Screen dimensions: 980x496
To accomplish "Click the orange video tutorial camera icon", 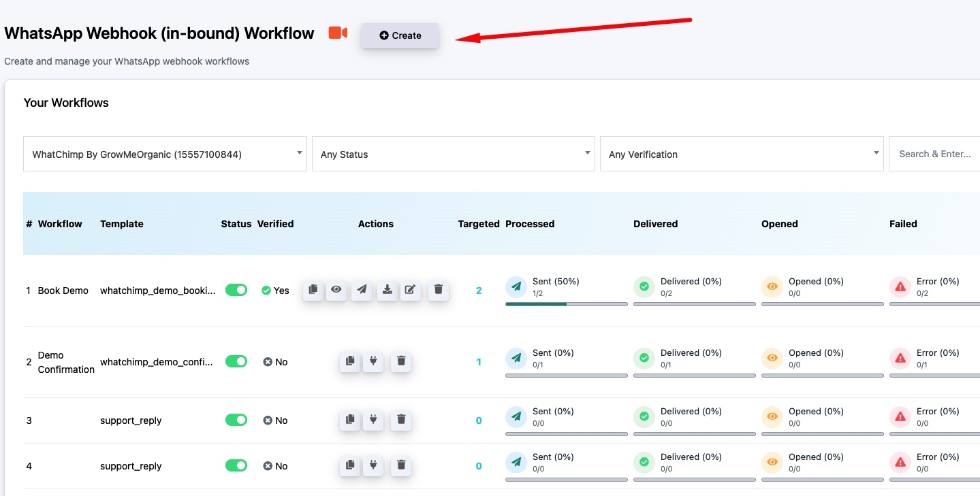I will (338, 33).
